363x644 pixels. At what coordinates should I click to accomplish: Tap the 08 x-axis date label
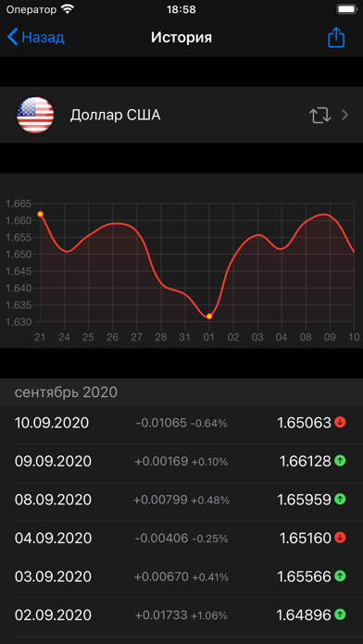(x=306, y=337)
